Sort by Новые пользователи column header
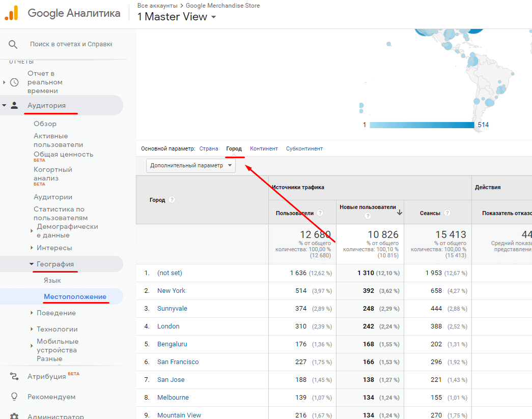The height and width of the screenshot is (419, 532). [x=368, y=207]
